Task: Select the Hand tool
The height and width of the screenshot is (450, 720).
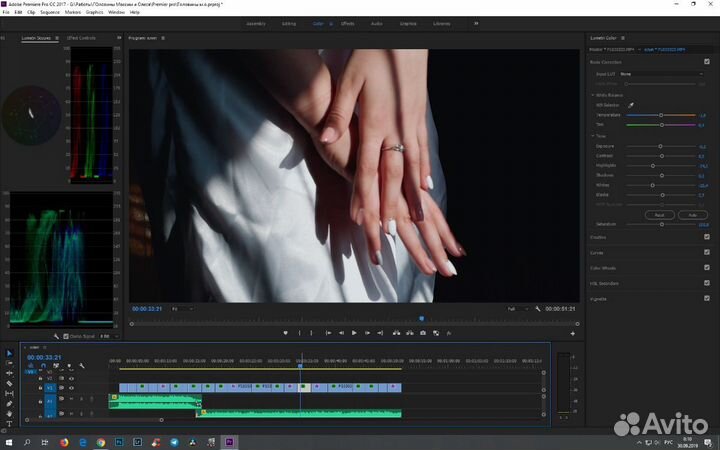Action: (9, 413)
